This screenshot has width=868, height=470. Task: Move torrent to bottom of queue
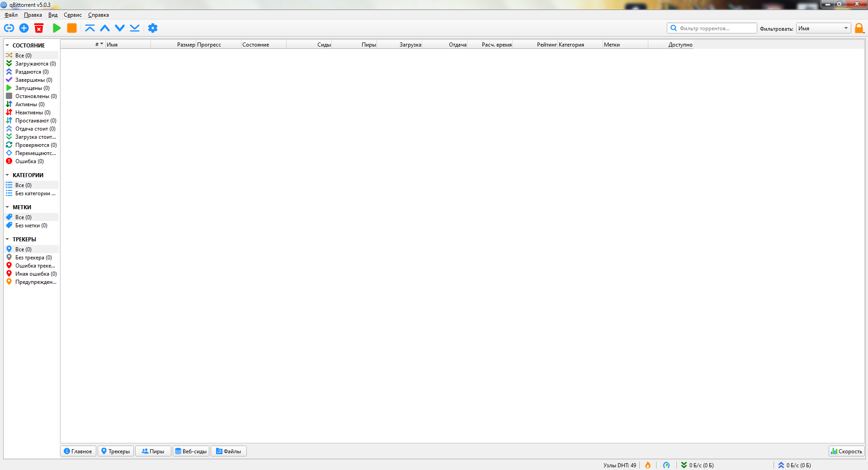click(x=135, y=28)
